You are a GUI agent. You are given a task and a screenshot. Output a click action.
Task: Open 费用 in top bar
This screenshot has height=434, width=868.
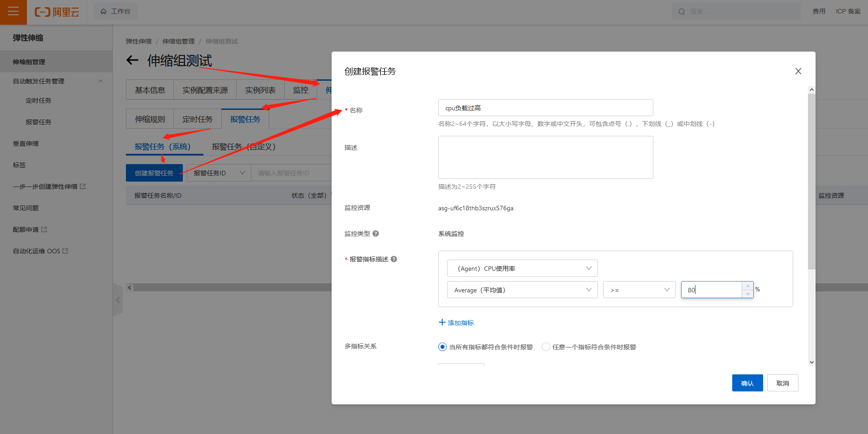coord(819,11)
